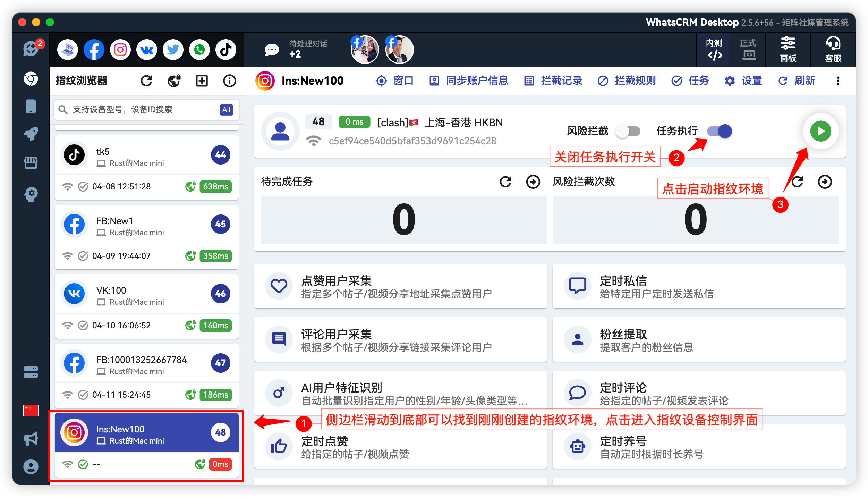Click the green start environment button
Image resolution: width=868 pixels, height=497 pixels.
(820, 131)
